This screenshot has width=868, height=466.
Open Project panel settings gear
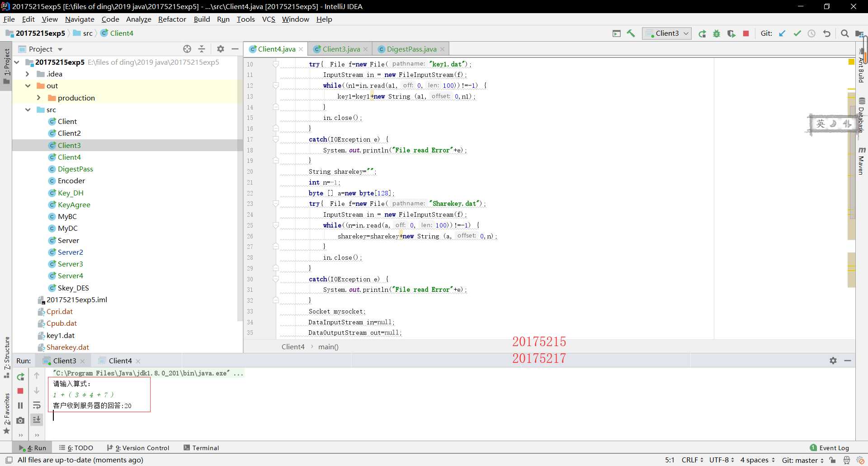(x=221, y=49)
